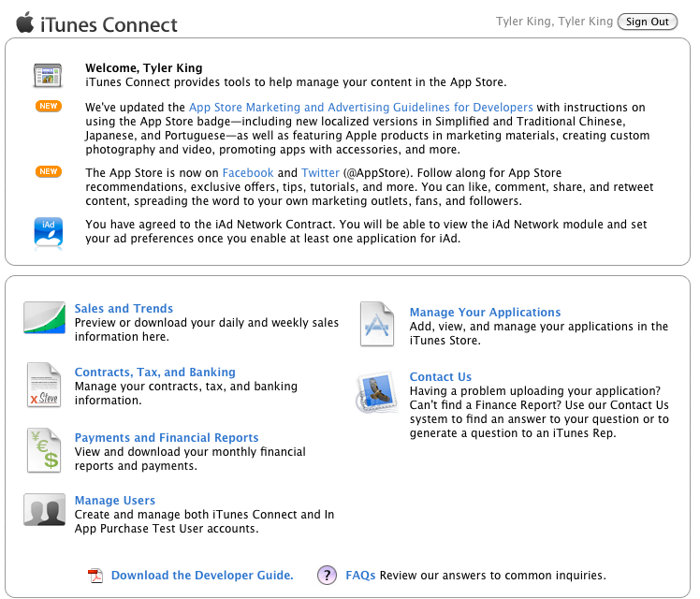Open Manage Your Applications link

(486, 312)
